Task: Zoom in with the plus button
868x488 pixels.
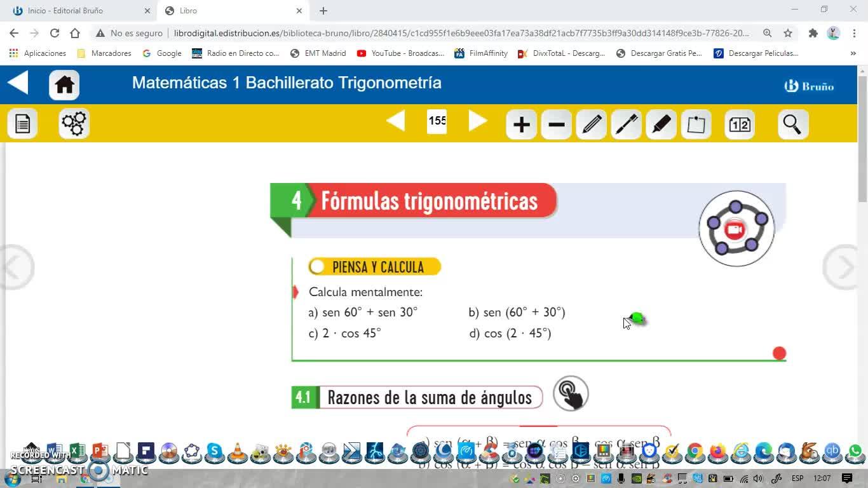Action: coord(521,124)
